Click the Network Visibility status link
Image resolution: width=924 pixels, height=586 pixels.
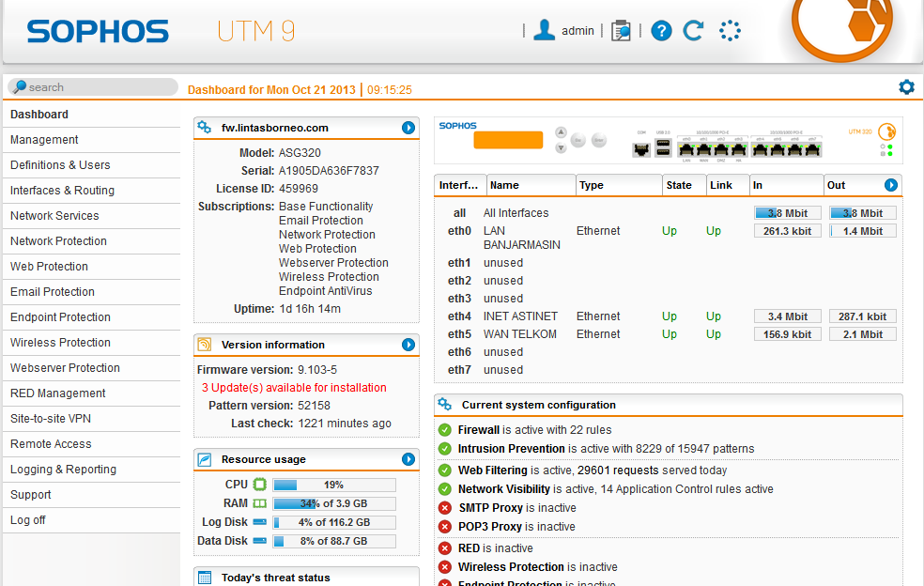[x=504, y=489]
